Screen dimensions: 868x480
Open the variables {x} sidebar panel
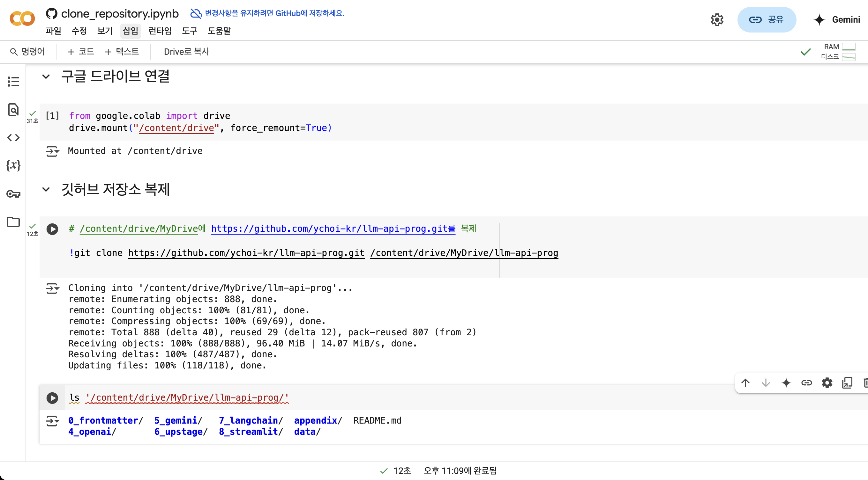tap(13, 165)
